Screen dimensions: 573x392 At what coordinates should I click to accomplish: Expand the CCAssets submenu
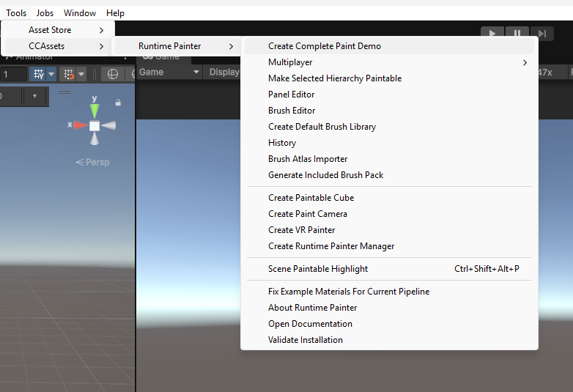(x=59, y=46)
